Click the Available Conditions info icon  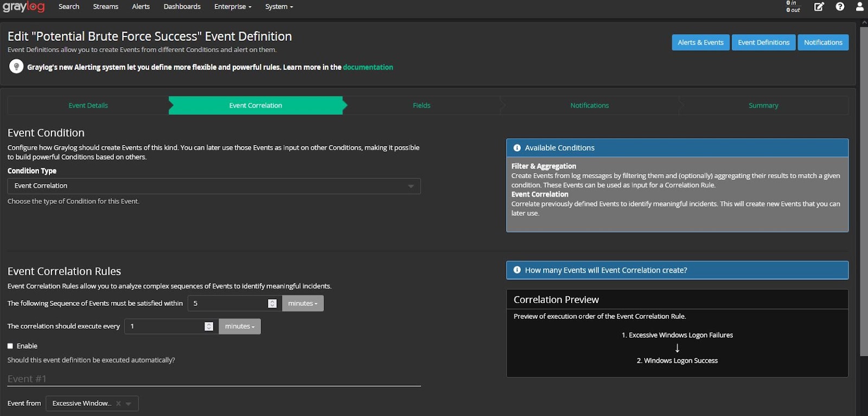(x=517, y=148)
